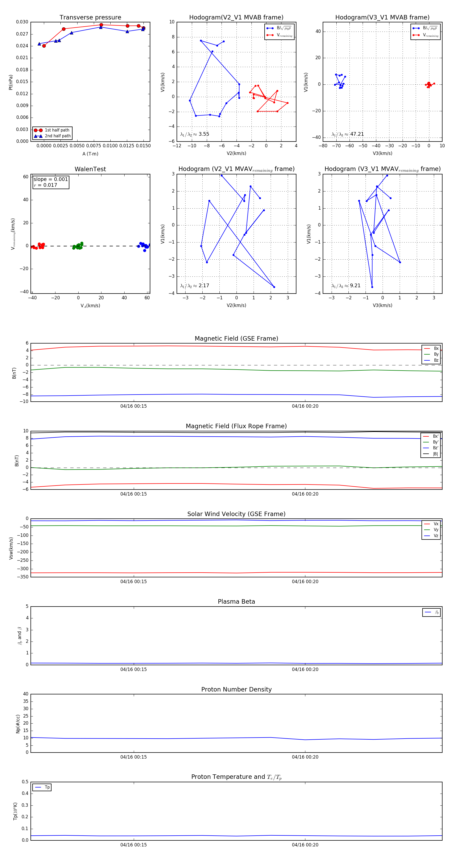Select the By' legend entry in Flux Rope plot
This screenshot has width=473, height=868.
(431, 442)
